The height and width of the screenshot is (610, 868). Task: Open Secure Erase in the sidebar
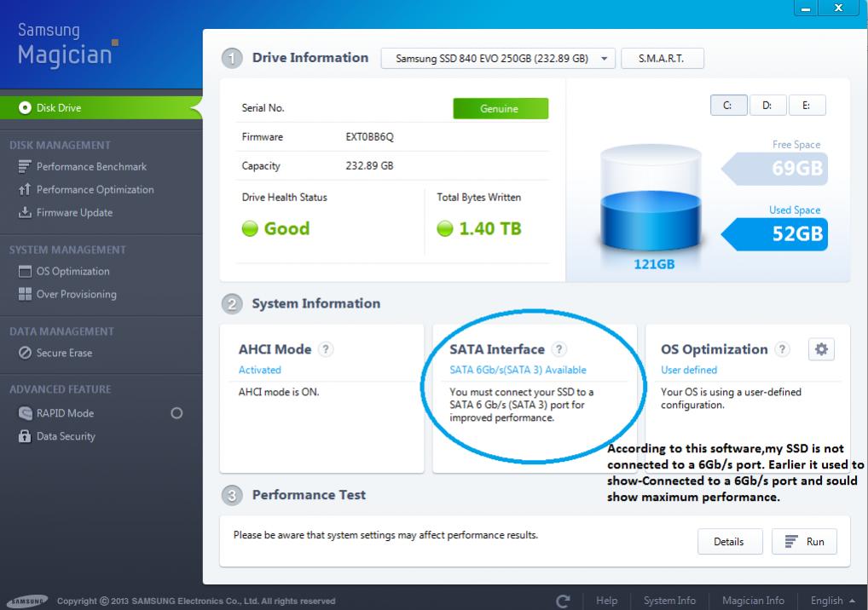coord(64,353)
